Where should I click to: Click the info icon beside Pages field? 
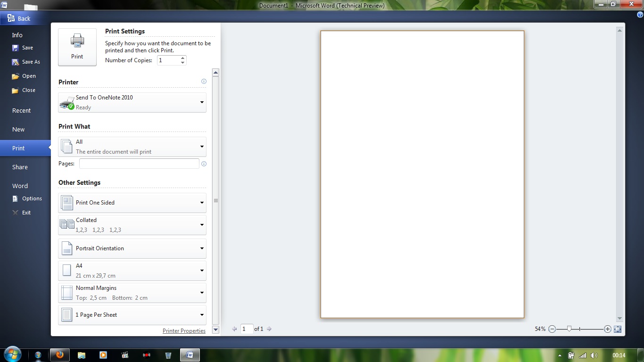pos(204,164)
